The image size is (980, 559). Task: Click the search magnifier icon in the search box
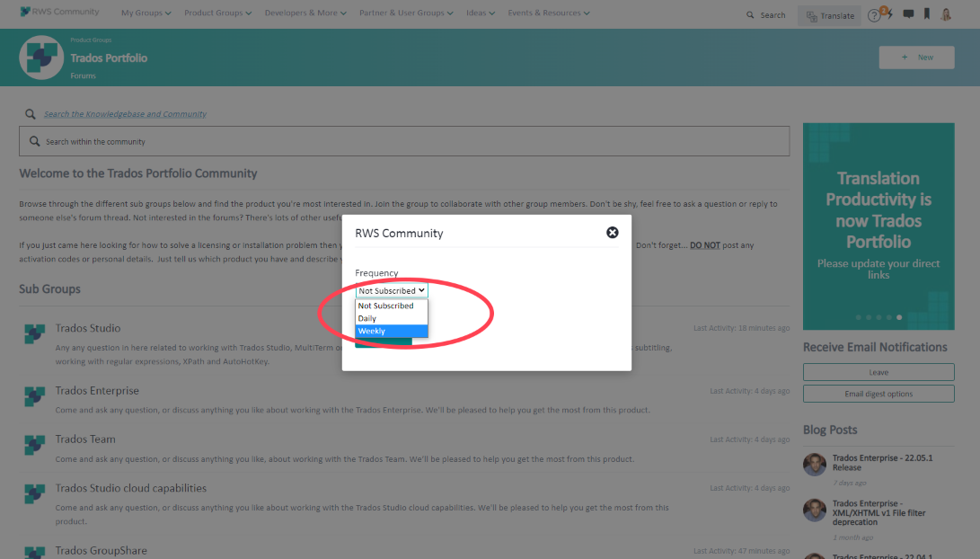pyautogui.click(x=35, y=141)
